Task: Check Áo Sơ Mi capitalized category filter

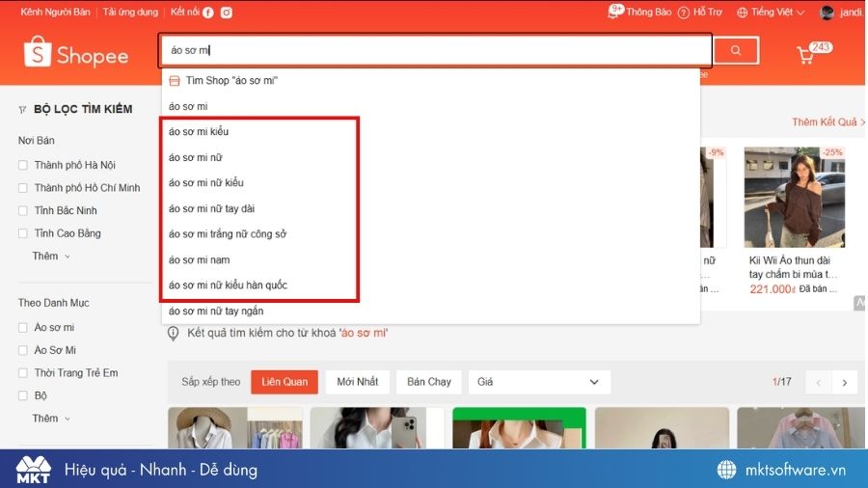Action: point(23,350)
